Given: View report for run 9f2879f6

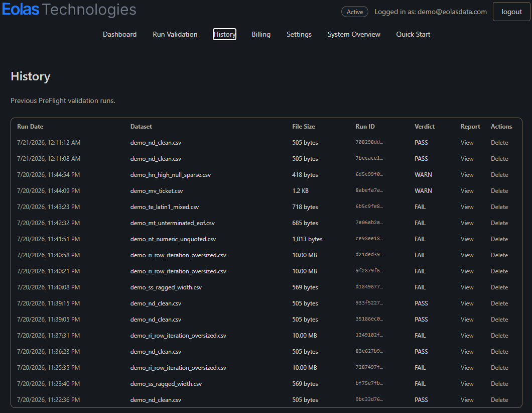Looking at the screenshot, I should pos(467,271).
